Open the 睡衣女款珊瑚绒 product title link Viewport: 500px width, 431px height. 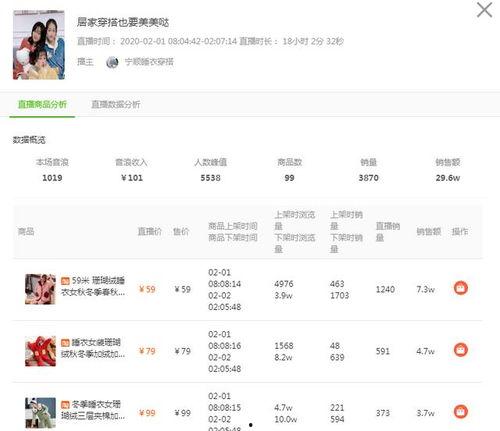(x=93, y=348)
